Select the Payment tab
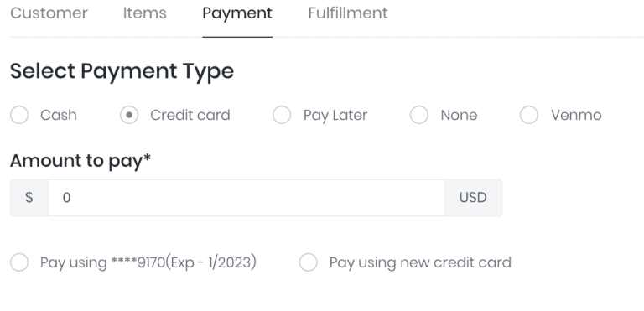Viewport: 644px width, 311px height. coord(237,13)
